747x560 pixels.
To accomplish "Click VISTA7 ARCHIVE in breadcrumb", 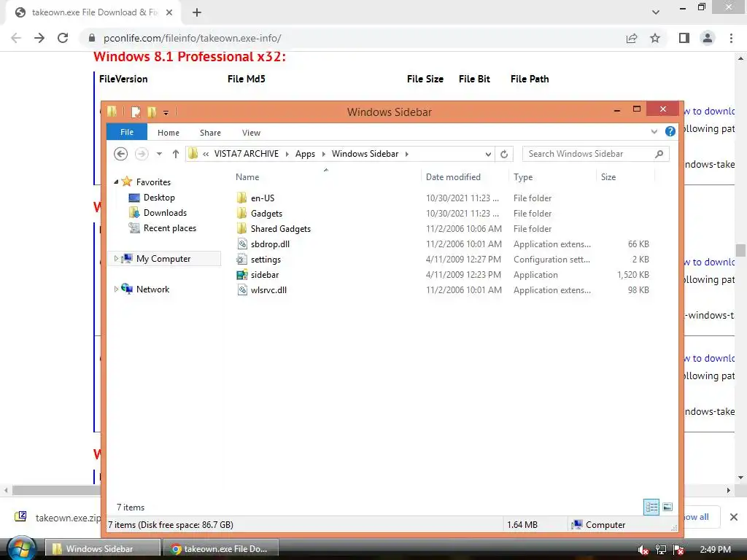I will [x=247, y=154].
